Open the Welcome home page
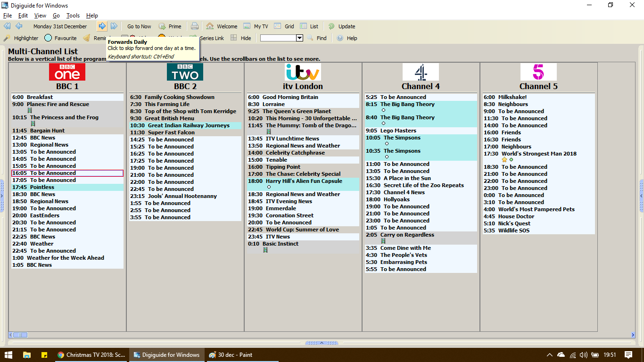 point(222,26)
